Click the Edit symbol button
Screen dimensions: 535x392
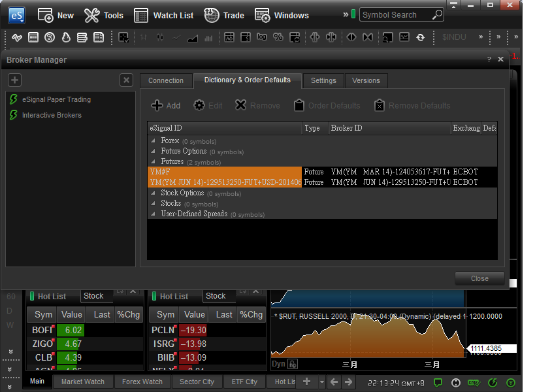pos(208,105)
